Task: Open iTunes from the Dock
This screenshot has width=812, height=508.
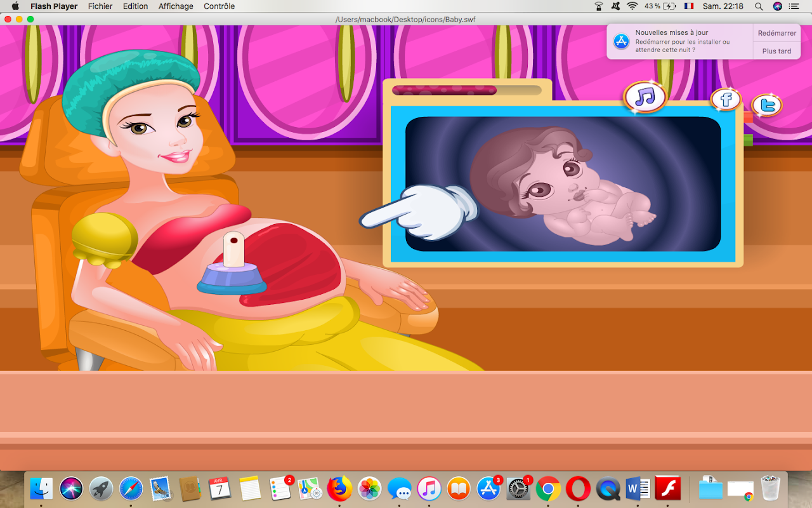Action: (x=429, y=488)
